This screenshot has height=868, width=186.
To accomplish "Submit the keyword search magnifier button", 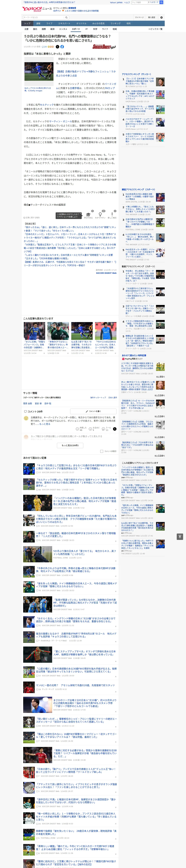I will (x=66, y=17).
